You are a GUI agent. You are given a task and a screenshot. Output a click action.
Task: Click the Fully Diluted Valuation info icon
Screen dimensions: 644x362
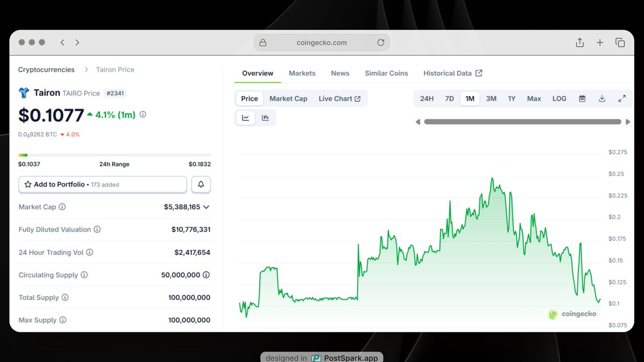[97, 230]
